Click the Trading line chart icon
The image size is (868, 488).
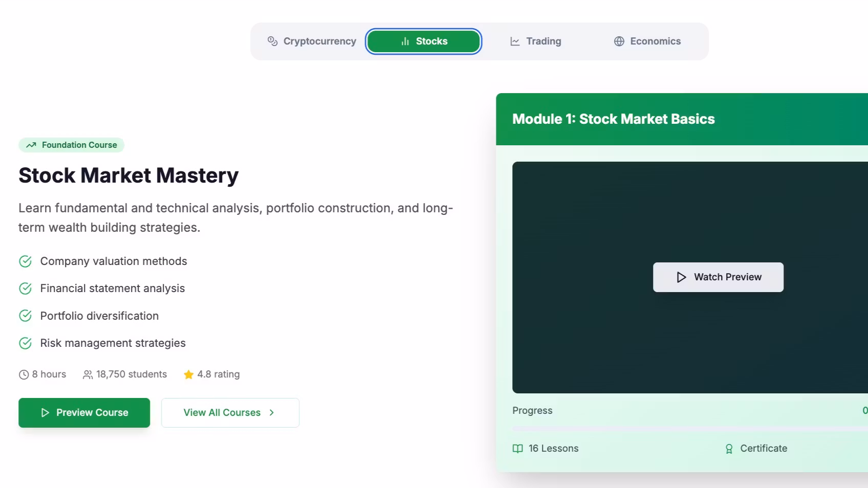[515, 41]
